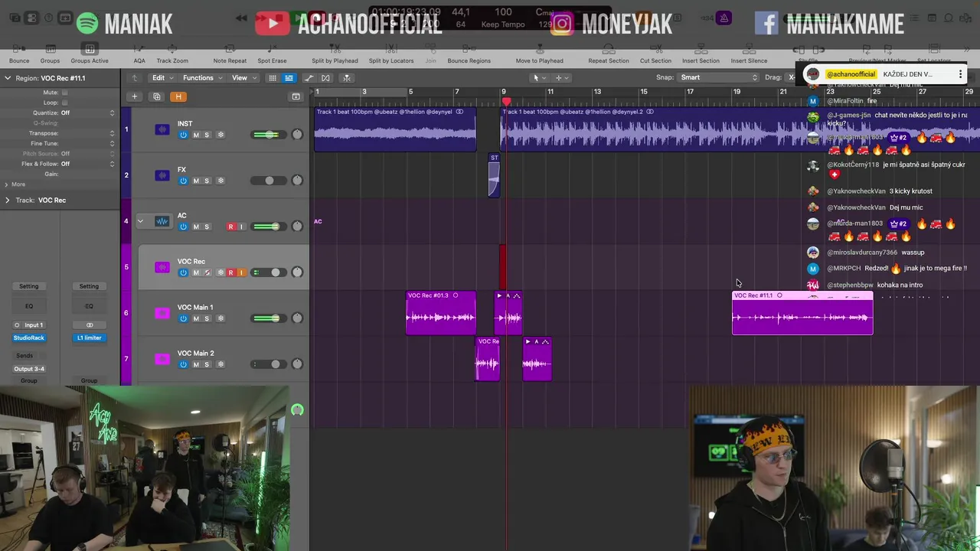Open the Groups toolbar icon

(x=50, y=50)
